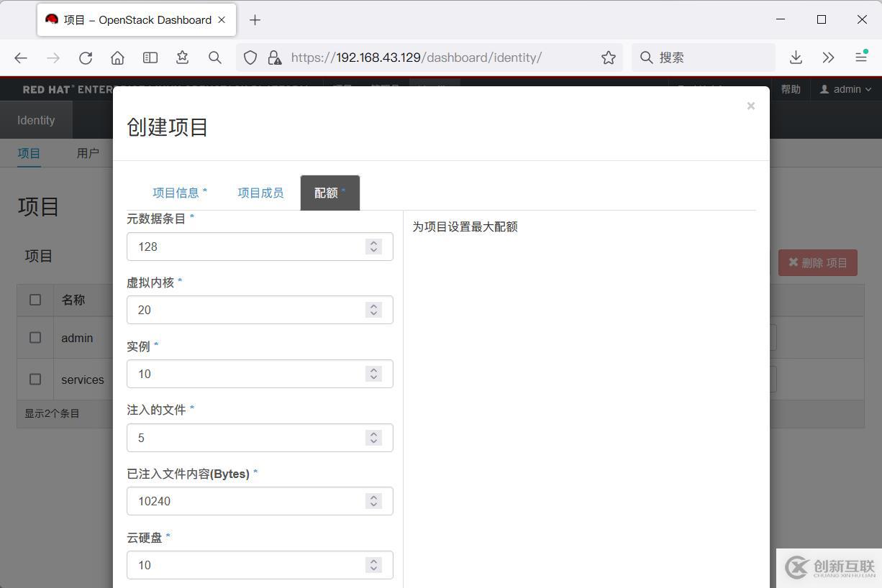Click the 删除 项目 button
Viewport: 882px width, 588px height.
817,262
